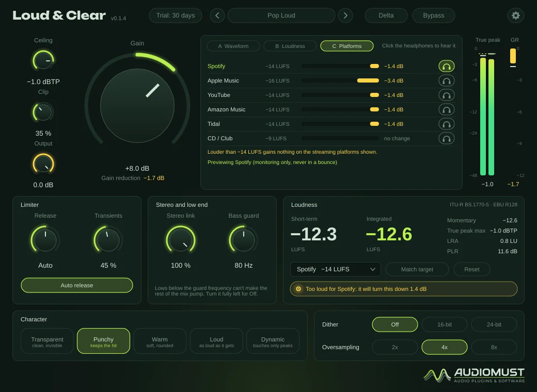Screen dimensions: 537x392
Task: Open the Spotify −14 LUFS target dropdown
Action: coord(336,269)
